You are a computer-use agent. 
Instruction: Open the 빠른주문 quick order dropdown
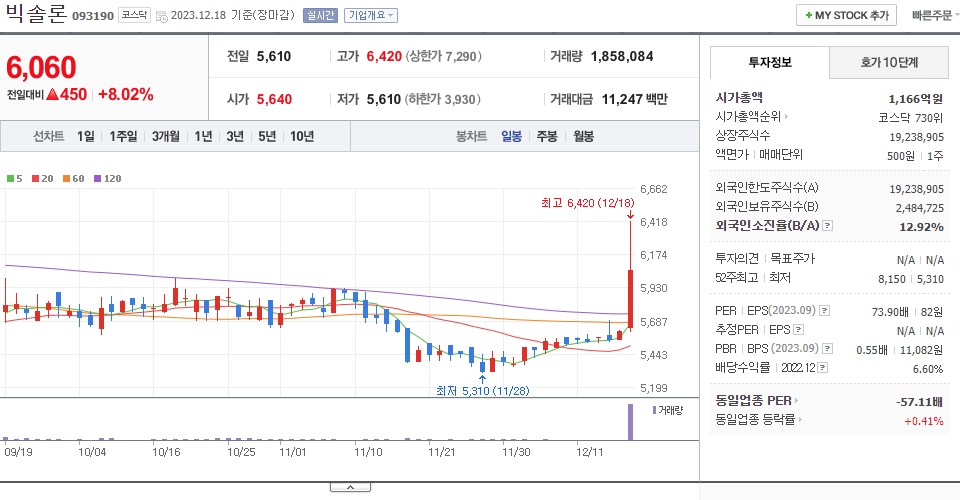[934, 15]
